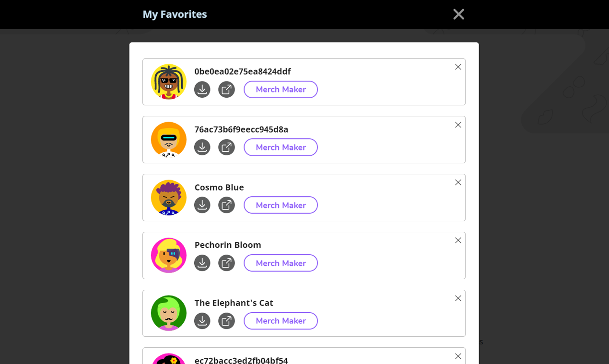The image size is (609, 364).
Task: Download the 76ac73b6f9eecc945d8a avatar
Action: point(202,147)
